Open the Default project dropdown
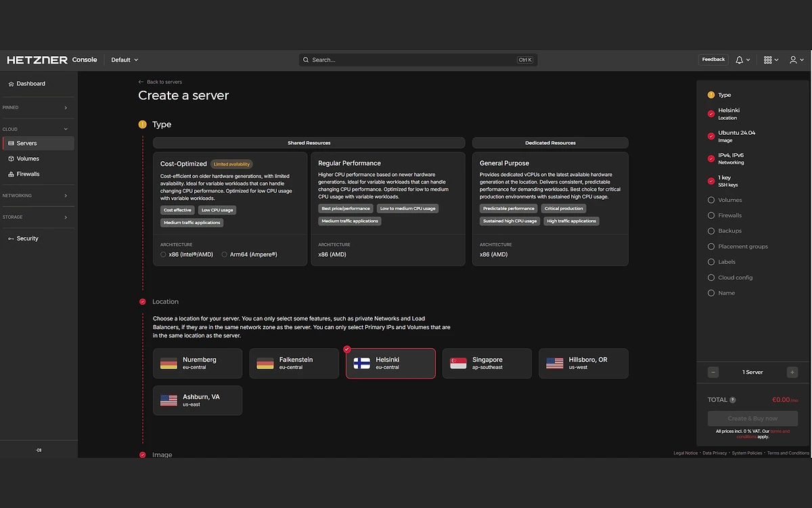812x508 pixels. click(125, 60)
